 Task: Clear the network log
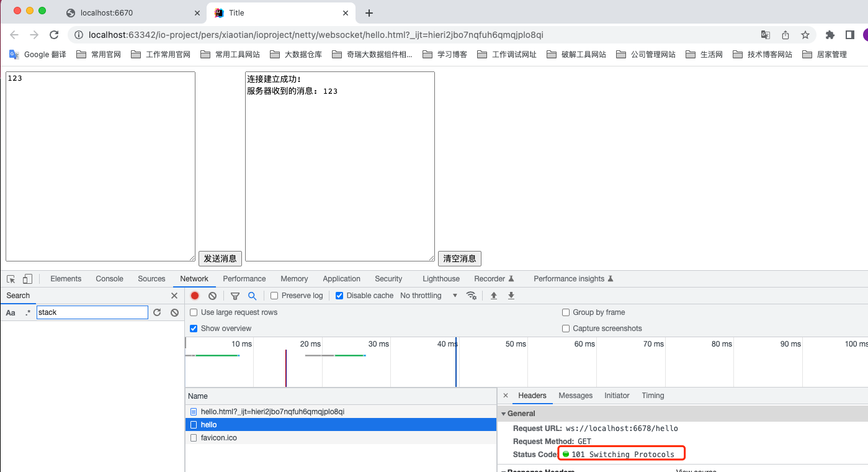coord(212,296)
